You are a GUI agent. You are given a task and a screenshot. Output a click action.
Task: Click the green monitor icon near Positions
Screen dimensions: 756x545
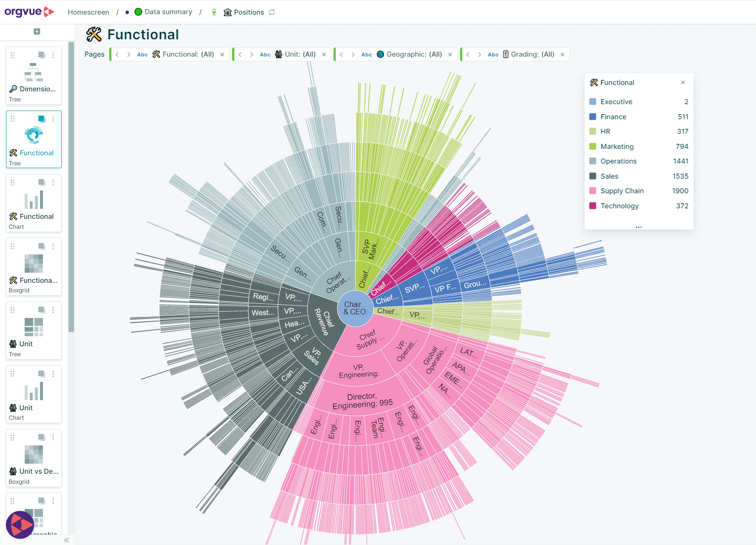click(x=214, y=12)
